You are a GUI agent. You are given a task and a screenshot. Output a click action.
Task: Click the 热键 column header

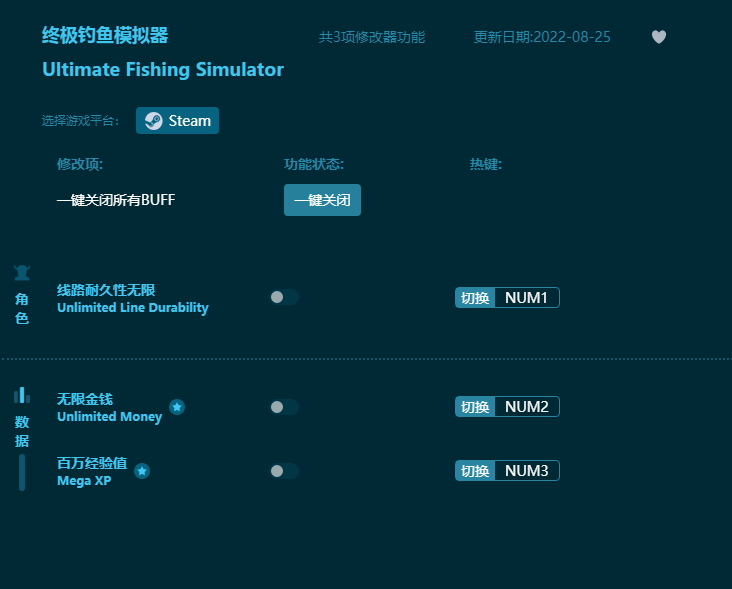486,164
